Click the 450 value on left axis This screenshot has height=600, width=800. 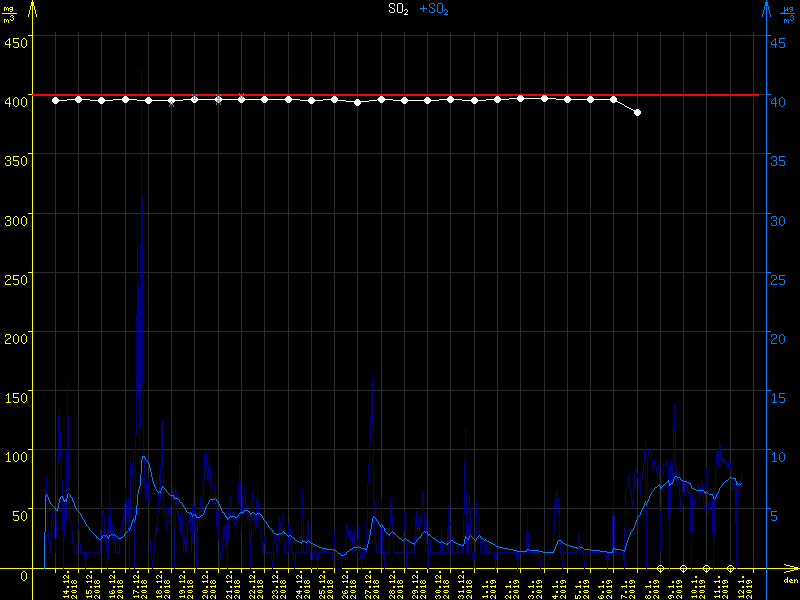pos(16,42)
